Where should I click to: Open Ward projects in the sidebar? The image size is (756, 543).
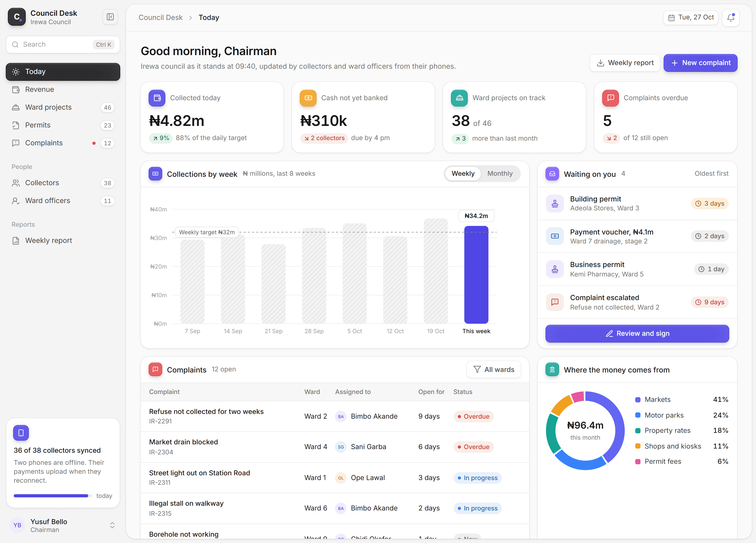pyautogui.click(x=63, y=107)
